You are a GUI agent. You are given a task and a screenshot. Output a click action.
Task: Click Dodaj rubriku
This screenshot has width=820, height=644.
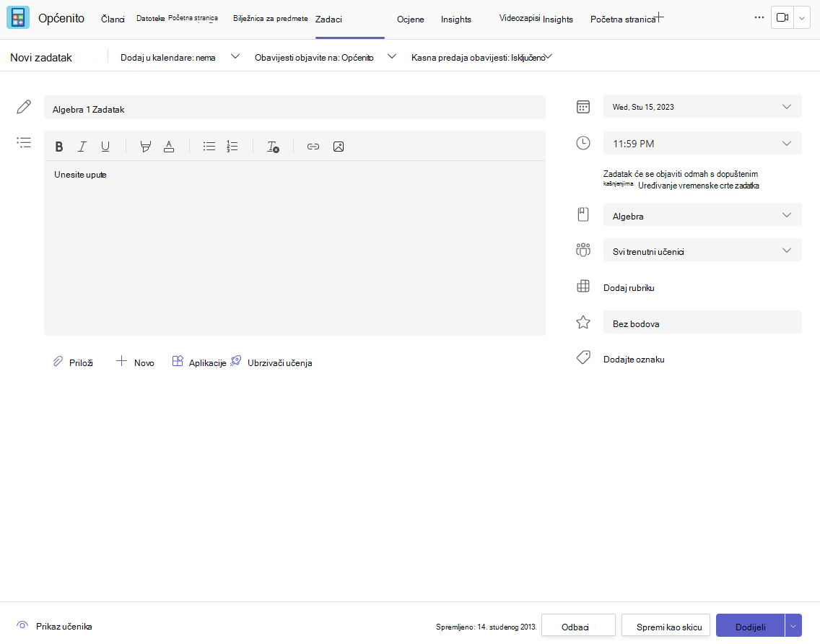(629, 288)
